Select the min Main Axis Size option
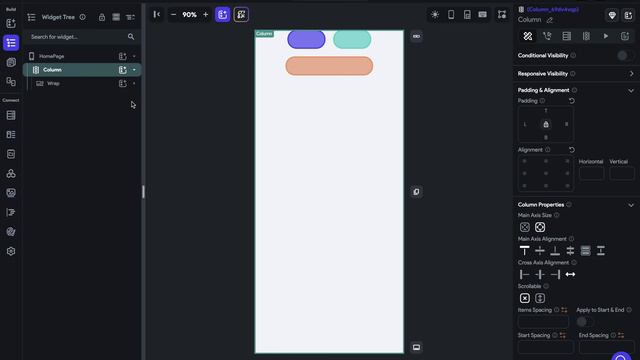 [525, 227]
